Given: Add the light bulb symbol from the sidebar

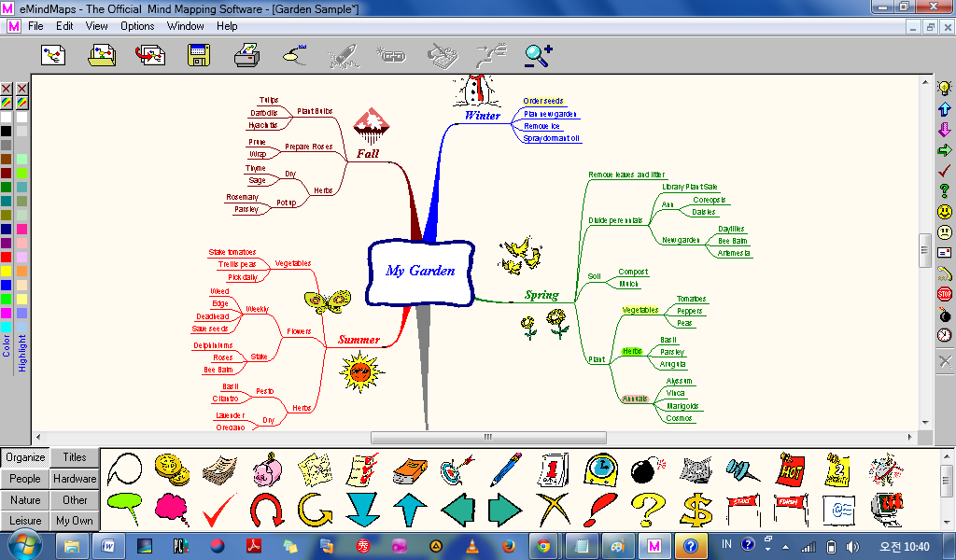Looking at the screenshot, I should [x=944, y=89].
